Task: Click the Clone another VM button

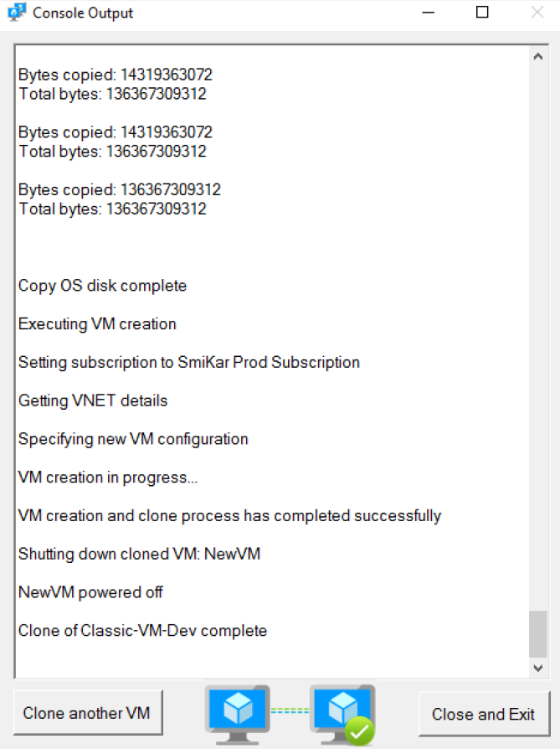Action: [88, 713]
